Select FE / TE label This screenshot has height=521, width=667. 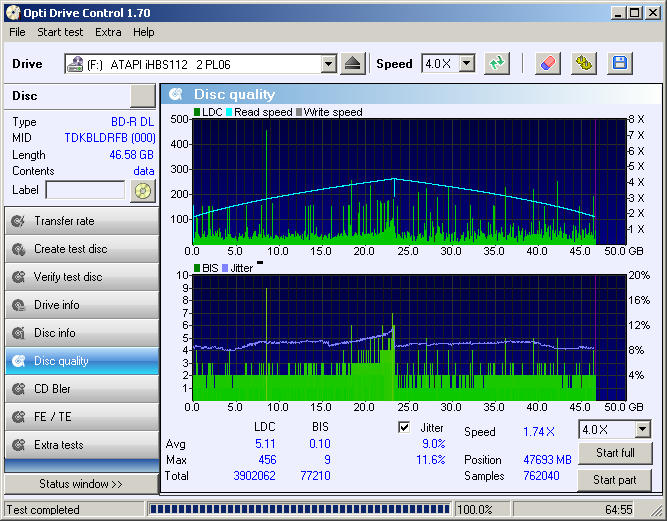pos(53,417)
